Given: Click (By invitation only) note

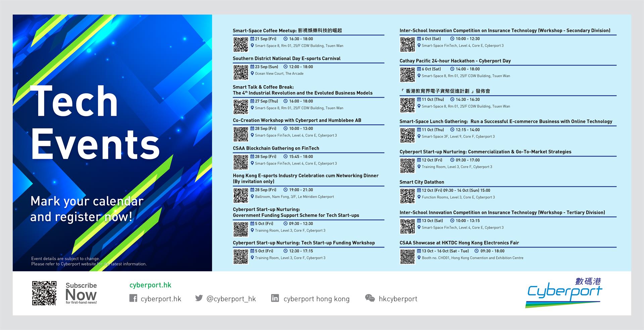Looking at the screenshot, I should pyautogui.click(x=254, y=181).
